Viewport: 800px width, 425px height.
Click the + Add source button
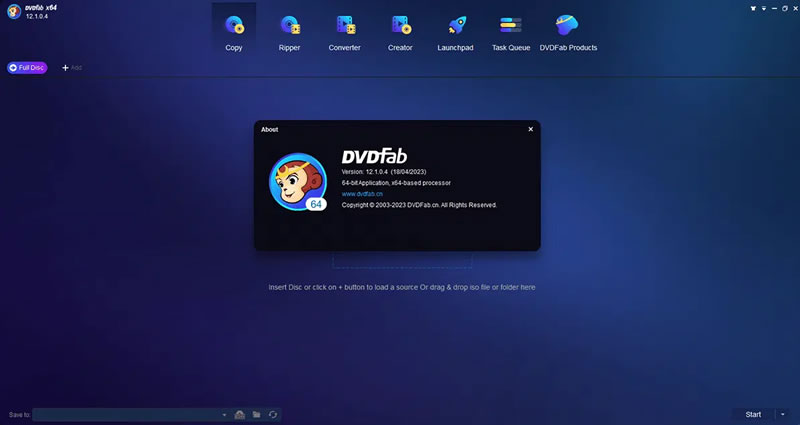(x=71, y=67)
